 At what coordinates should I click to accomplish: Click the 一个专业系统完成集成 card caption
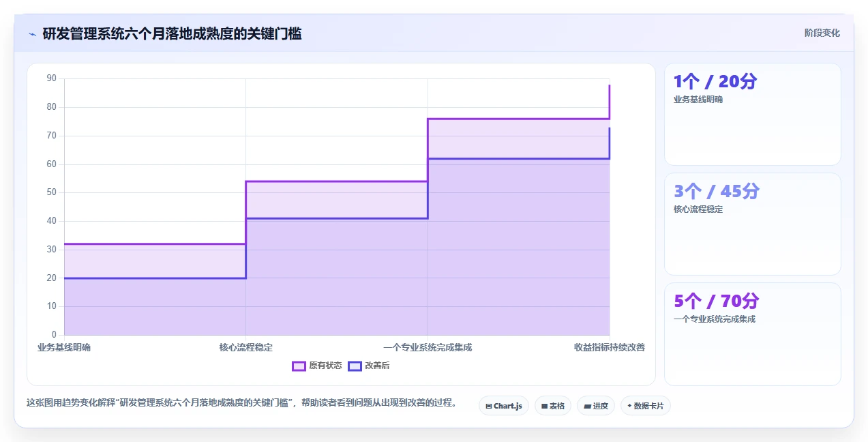click(715, 319)
